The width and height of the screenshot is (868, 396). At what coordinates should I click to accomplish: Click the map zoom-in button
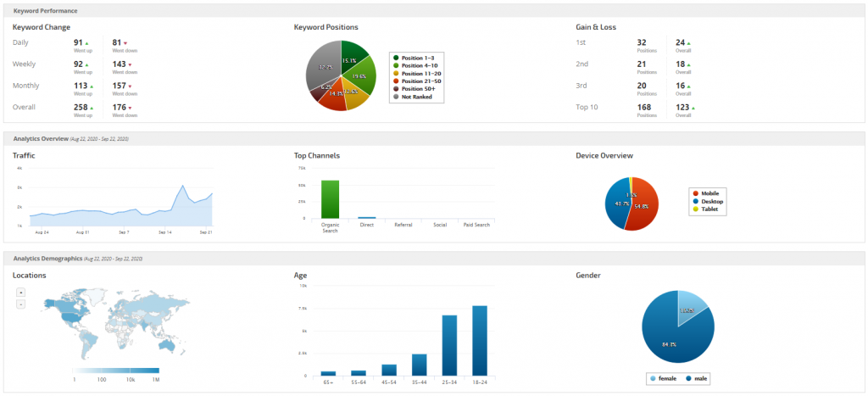coord(21,292)
